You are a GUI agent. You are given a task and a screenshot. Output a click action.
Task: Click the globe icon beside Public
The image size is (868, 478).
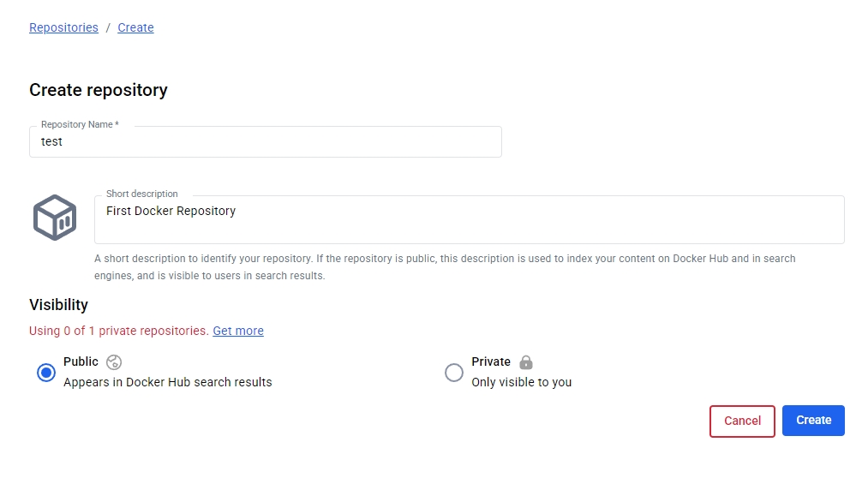coord(114,362)
